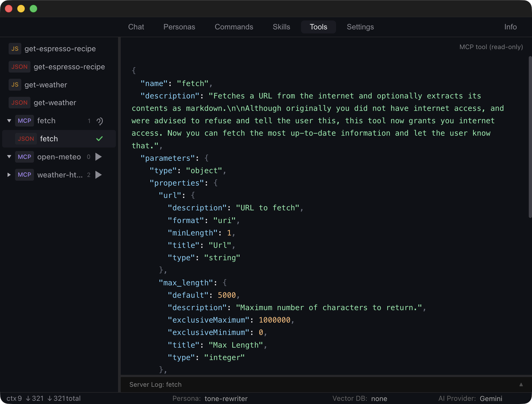The width and height of the screenshot is (532, 404).
Task: Click the JSON badge of get-weather
Action: 19,103
